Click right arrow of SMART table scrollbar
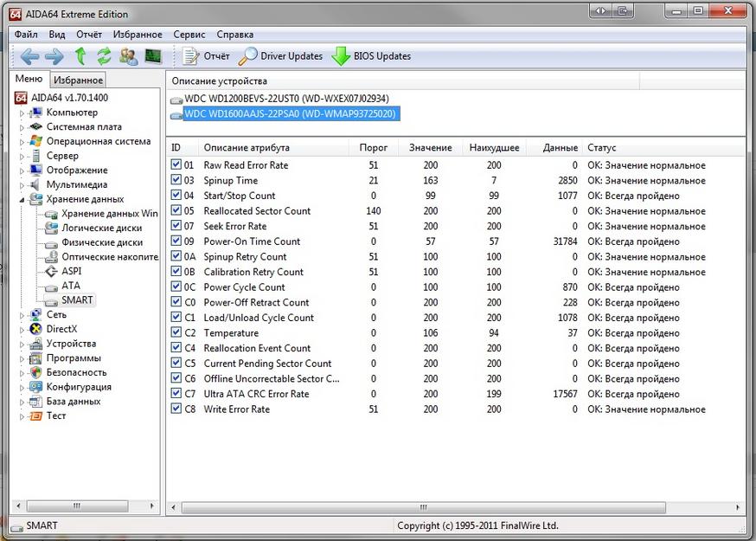 point(738,507)
